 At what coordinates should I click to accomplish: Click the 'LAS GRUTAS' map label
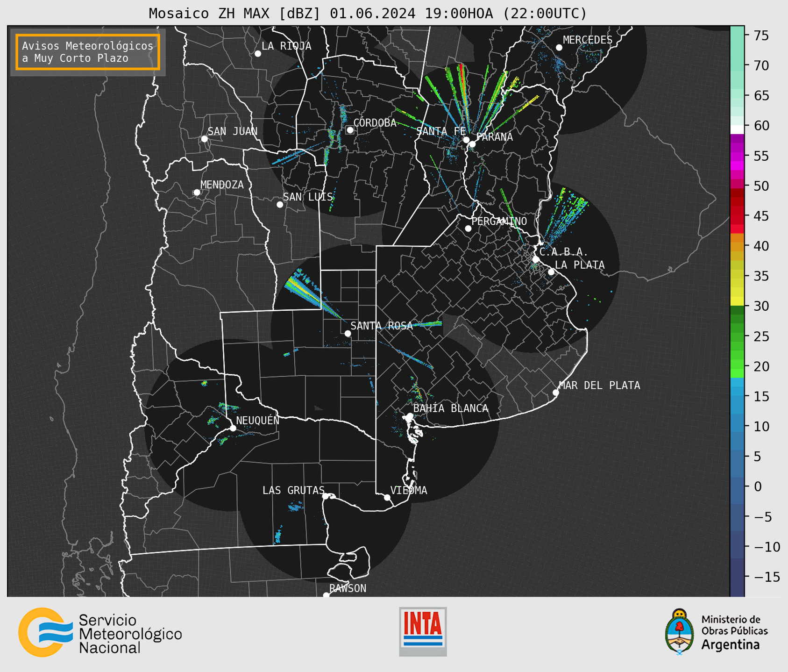(x=293, y=490)
